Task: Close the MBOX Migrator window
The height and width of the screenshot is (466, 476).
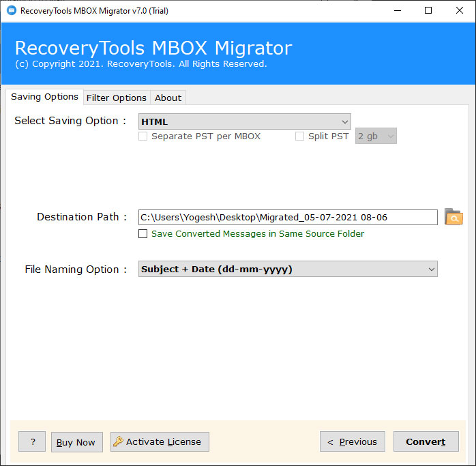Action: pyautogui.click(x=460, y=11)
